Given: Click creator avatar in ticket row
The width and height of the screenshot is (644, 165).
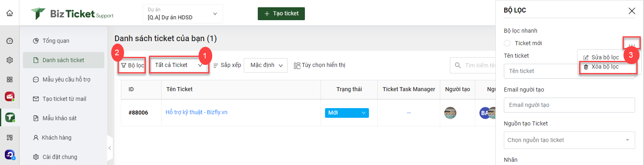Looking at the screenshot, I should coord(450,113).
